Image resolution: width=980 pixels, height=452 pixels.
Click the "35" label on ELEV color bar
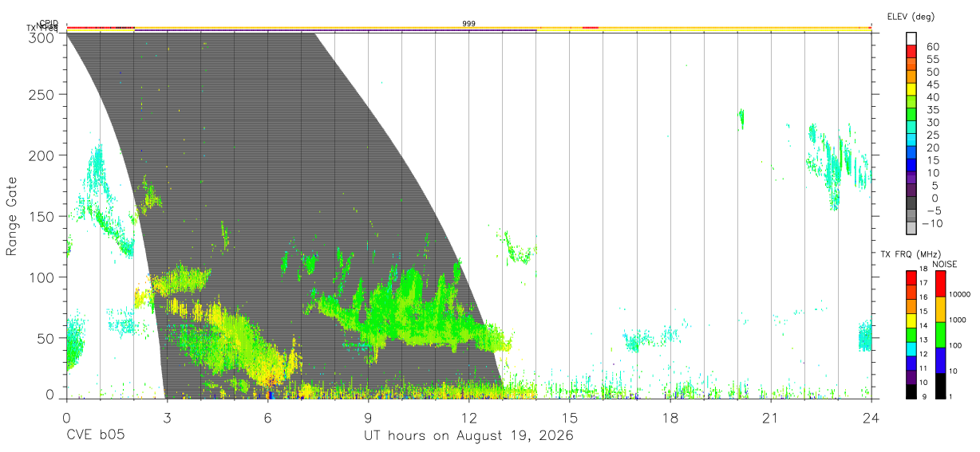pyautogui.click(x=932, y=110)
